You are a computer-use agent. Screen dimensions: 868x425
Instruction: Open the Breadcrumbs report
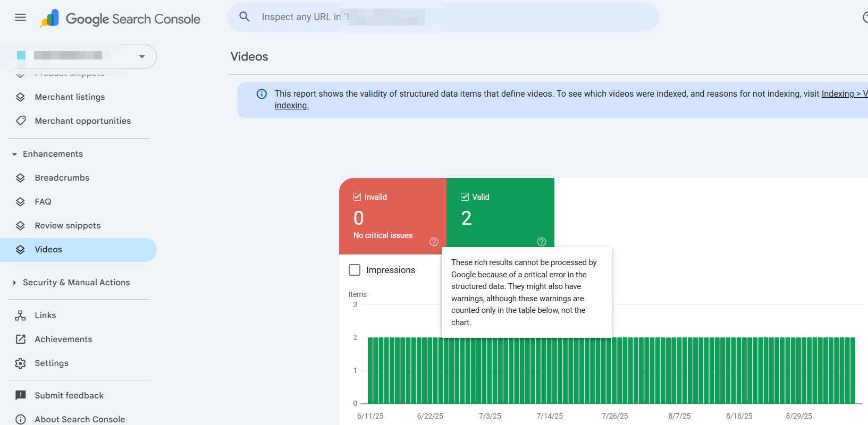pyautogui.click(x=62, y=178)
